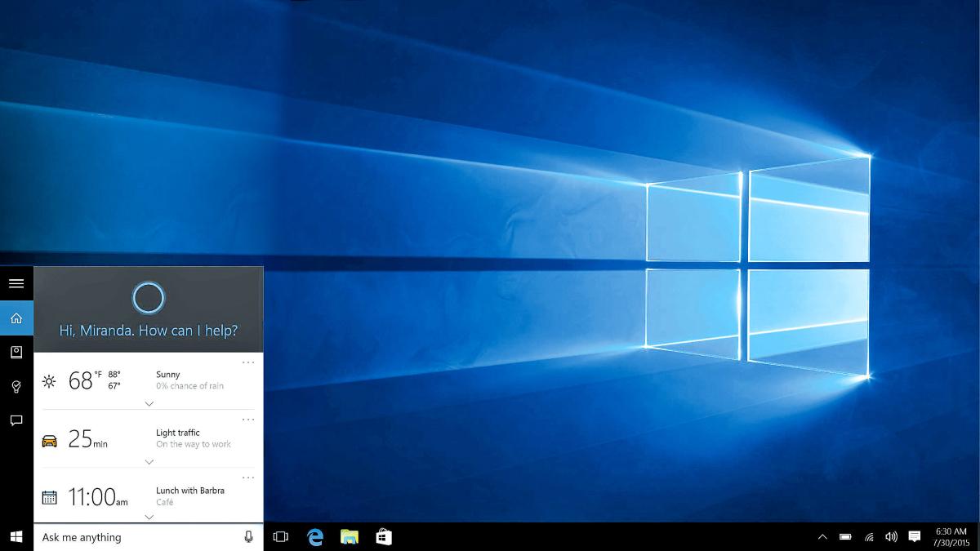Open Task View on the taskbar
The image size is (980, 551).
280,538
